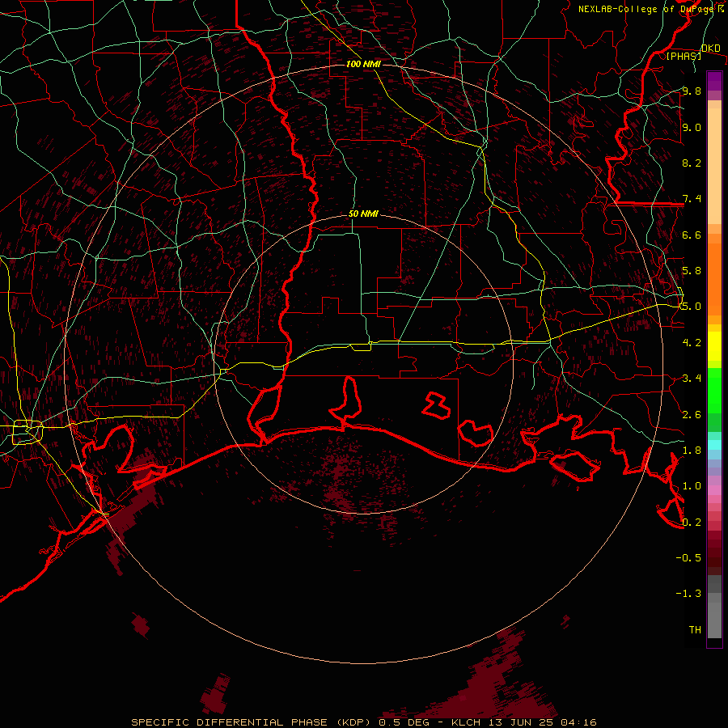Click the yellow segment of the color bar
The width and height of the screenshot is (728, 728).
(x=714, y=346)
